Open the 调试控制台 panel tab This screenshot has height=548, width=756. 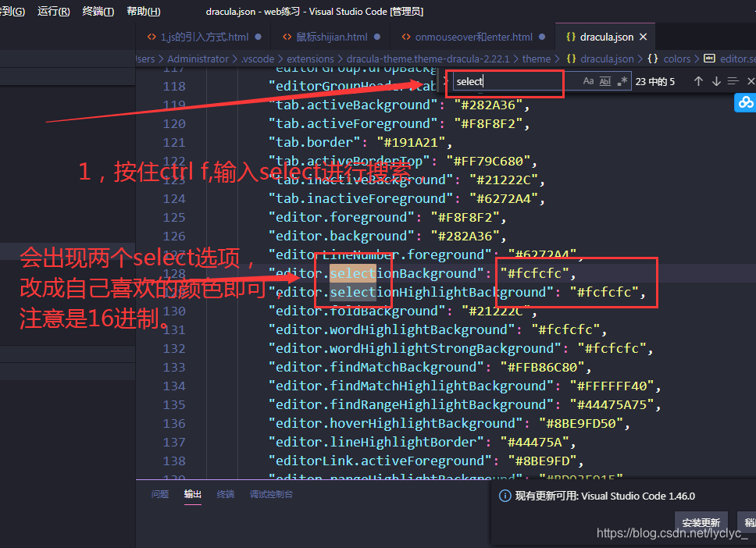(271, 494)
